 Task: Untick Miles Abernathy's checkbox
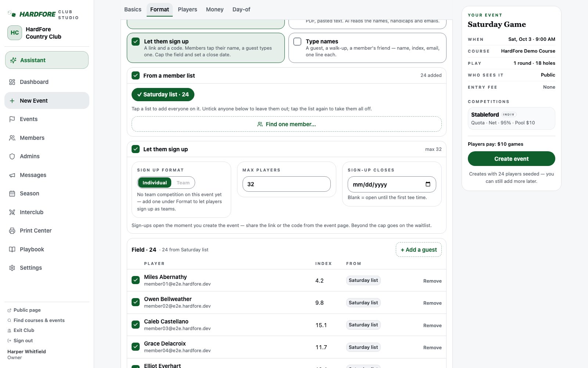(136, 280)
